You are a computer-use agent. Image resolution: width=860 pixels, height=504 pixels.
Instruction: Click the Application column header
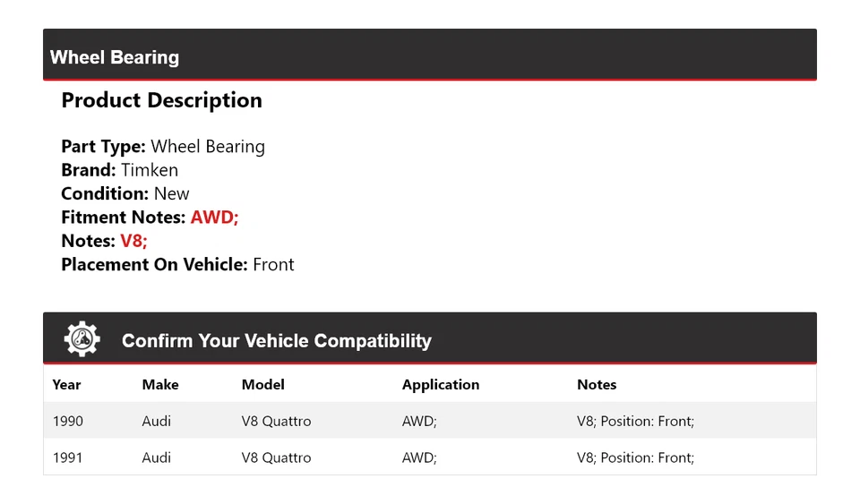pos(441,385)
